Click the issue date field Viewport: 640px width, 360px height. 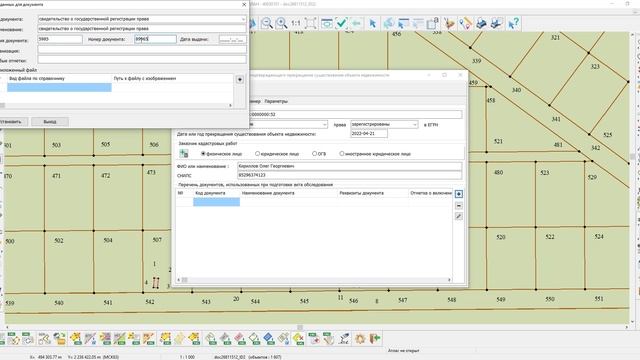click(233, 40)
